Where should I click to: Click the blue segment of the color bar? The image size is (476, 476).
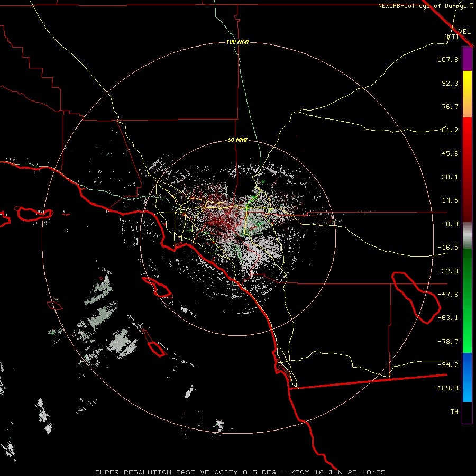(467, 377)
